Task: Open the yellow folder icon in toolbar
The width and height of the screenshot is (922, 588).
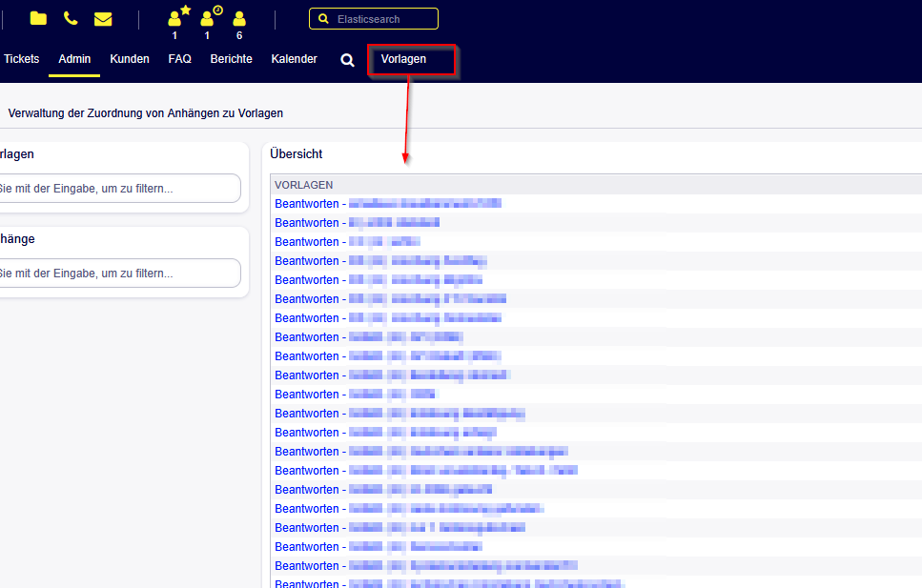Action: point(38,18)
